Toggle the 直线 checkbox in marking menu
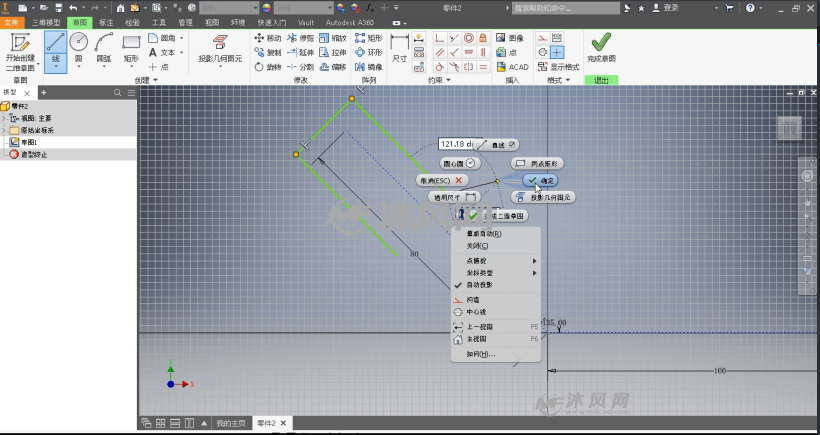The width and height of the screenshot is (820, 435). click(512, 144)
